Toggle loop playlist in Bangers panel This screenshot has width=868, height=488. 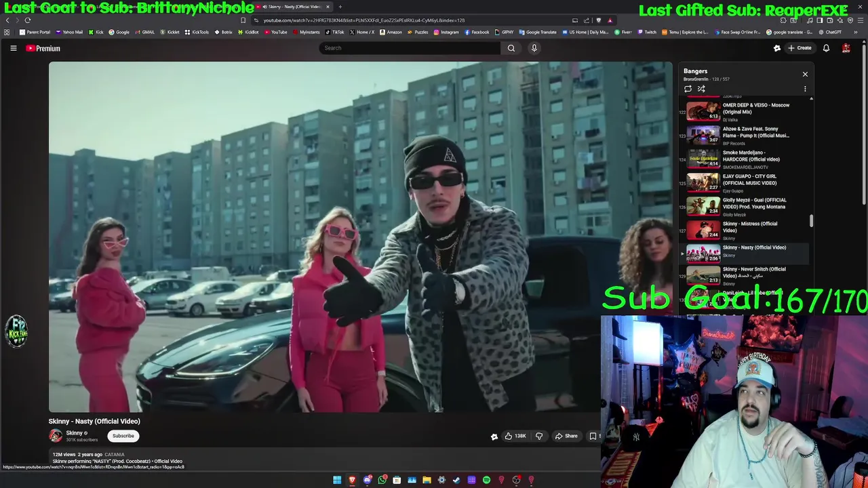tap(688, 89)
